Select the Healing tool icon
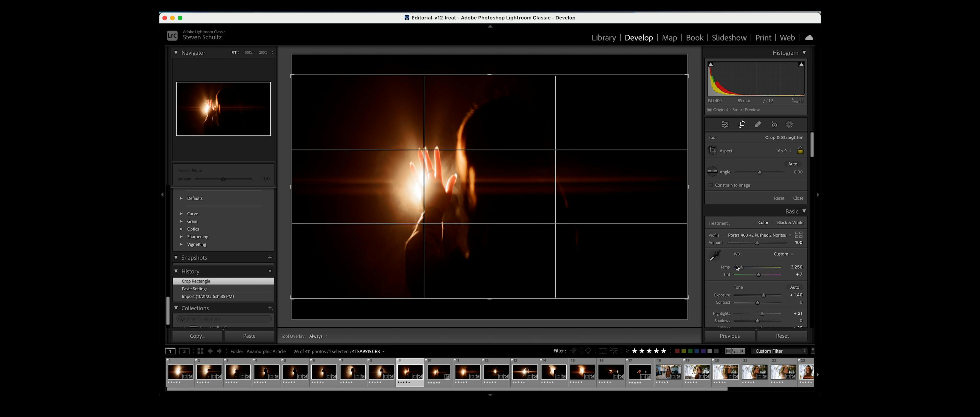The image size is (980, 417). pos(758,125)
